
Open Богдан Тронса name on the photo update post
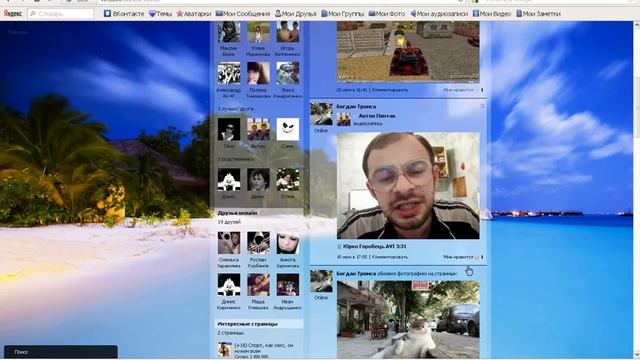click(356, 273)
